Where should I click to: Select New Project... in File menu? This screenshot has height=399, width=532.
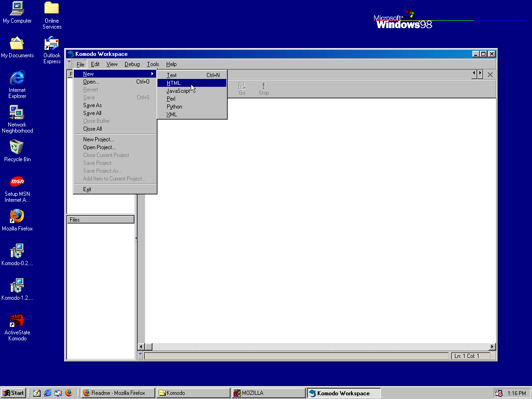[x=115, y=139]
